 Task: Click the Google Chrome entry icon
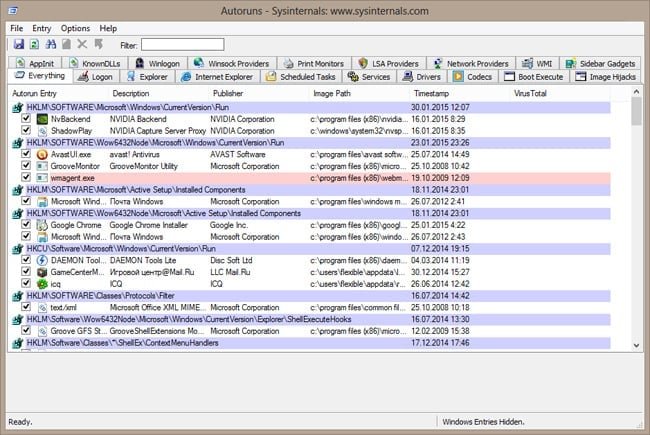tap(42, 225)
